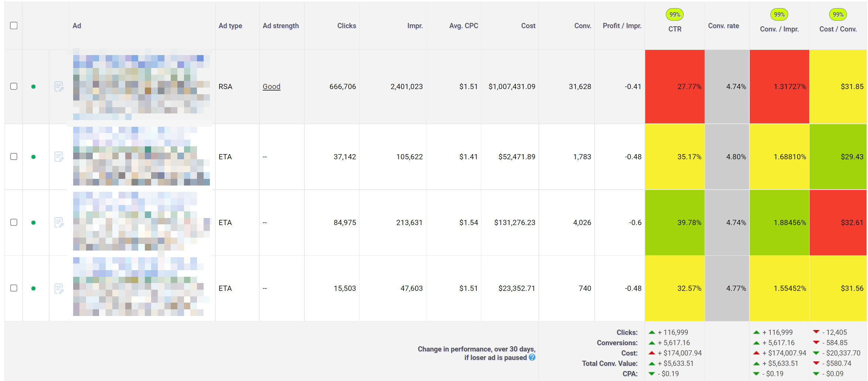868x381 pixels.
Task: Click the Profit / Impr. column header
Action: point(622,26)
